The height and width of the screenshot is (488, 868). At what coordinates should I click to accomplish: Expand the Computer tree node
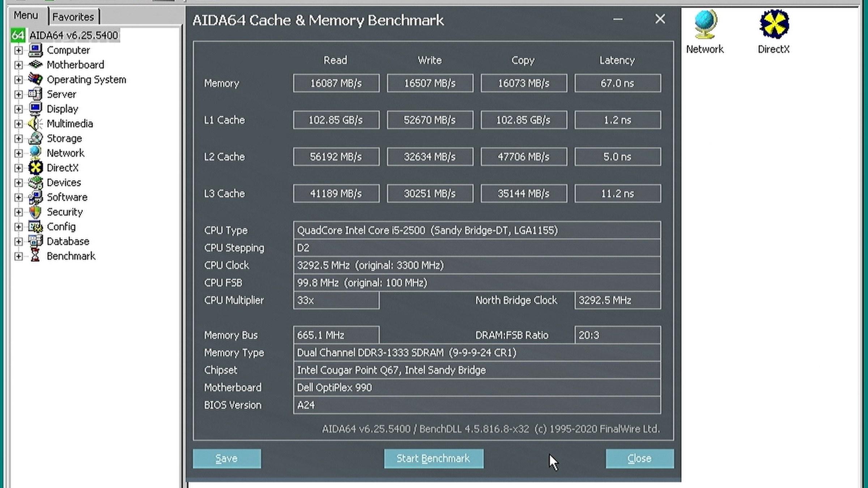18,50
